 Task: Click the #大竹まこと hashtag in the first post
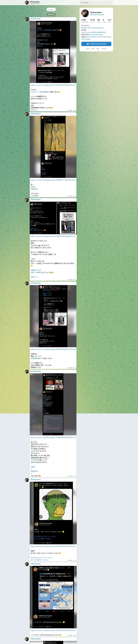[x=35, y=92]
